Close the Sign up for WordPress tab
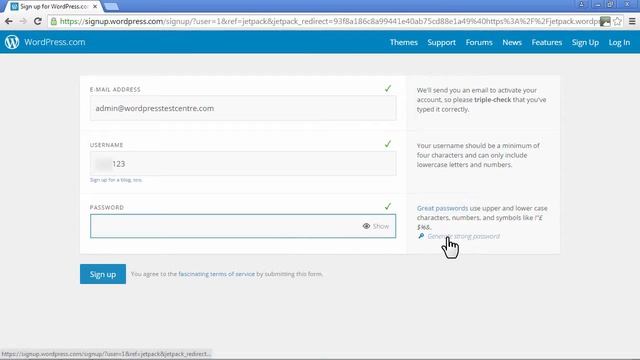 point(95,7)
